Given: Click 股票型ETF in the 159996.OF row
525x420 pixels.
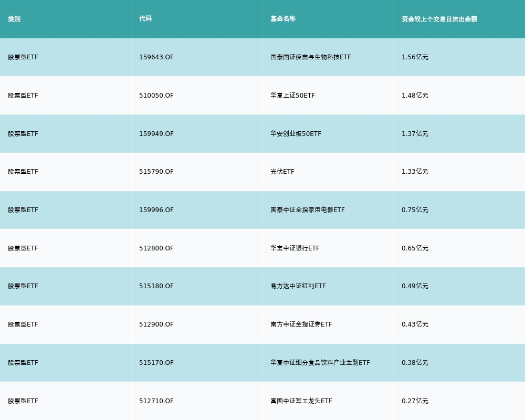Looking at the screenshot, I should click(23, 210).
